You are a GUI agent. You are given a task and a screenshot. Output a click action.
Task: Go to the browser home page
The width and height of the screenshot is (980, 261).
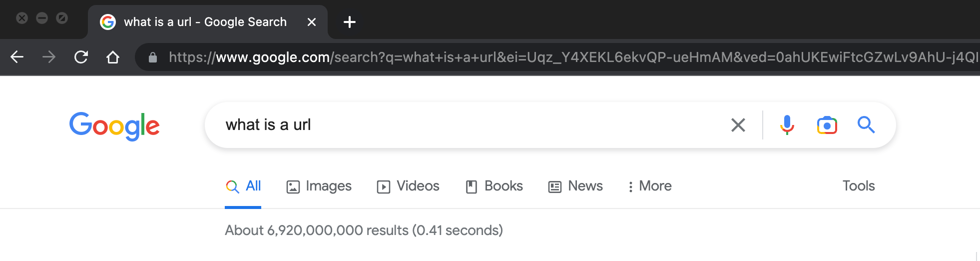(x=113, y=57)
